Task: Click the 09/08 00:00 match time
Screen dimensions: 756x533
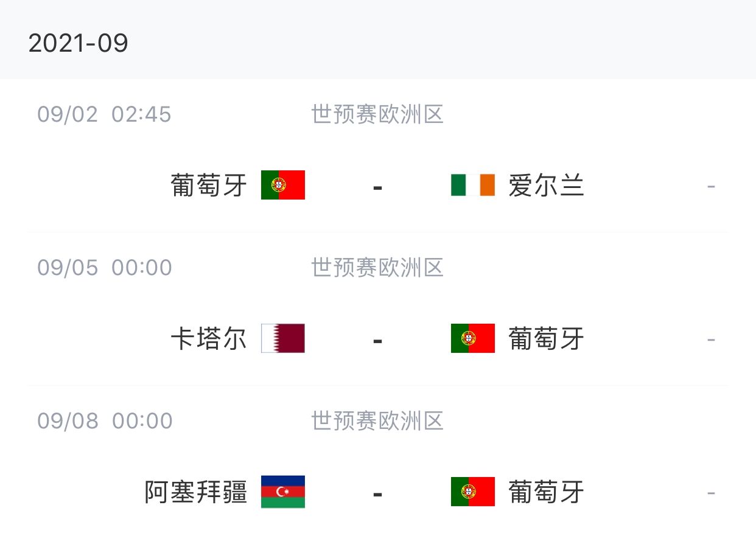Action: coord(105,420)
